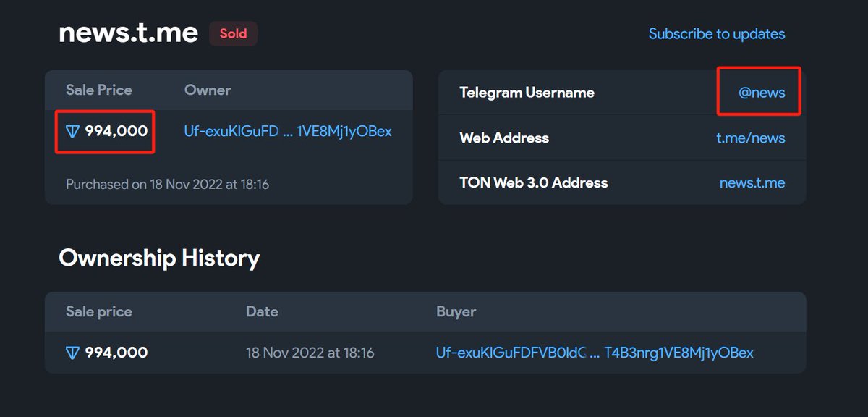Click the Telegram Username label
The image size is (868, 417).
pos(527,93)
